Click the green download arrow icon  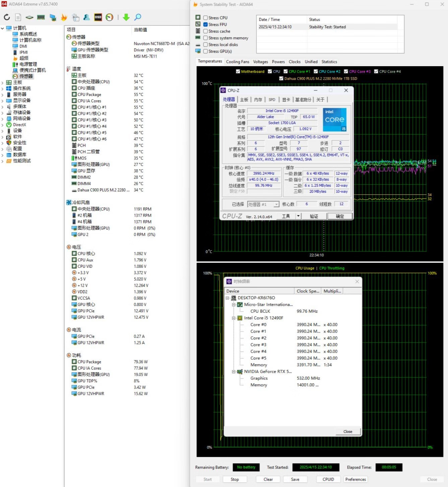coord(126,17)
